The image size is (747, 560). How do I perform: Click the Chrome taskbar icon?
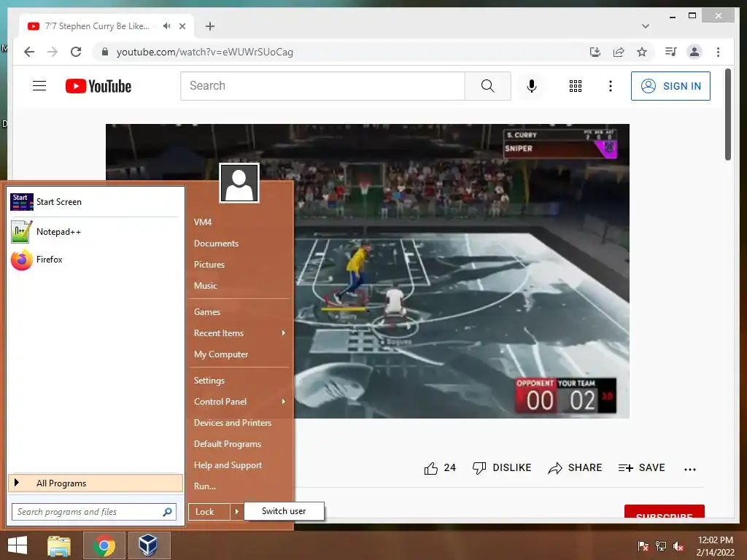pyautogui.click(x=104, y=545)
